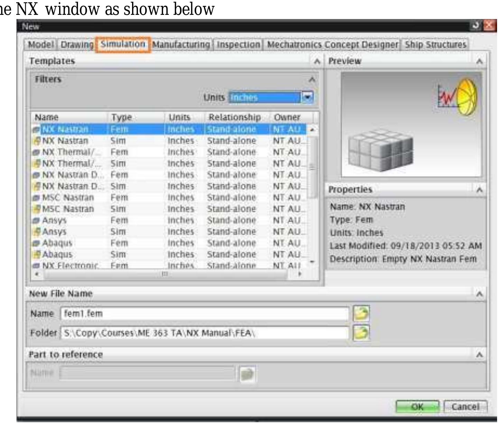Select the MSC Nastran Sim icon
The height and width of the screenshot is (426, 504).
tap(36, 209)
